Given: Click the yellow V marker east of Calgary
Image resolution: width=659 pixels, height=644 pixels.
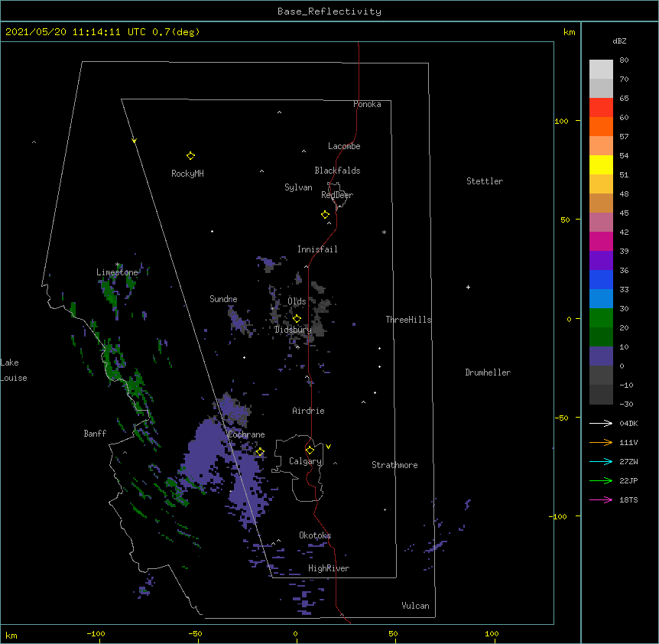Looking at the screenshot, I should tap(328, 447).
